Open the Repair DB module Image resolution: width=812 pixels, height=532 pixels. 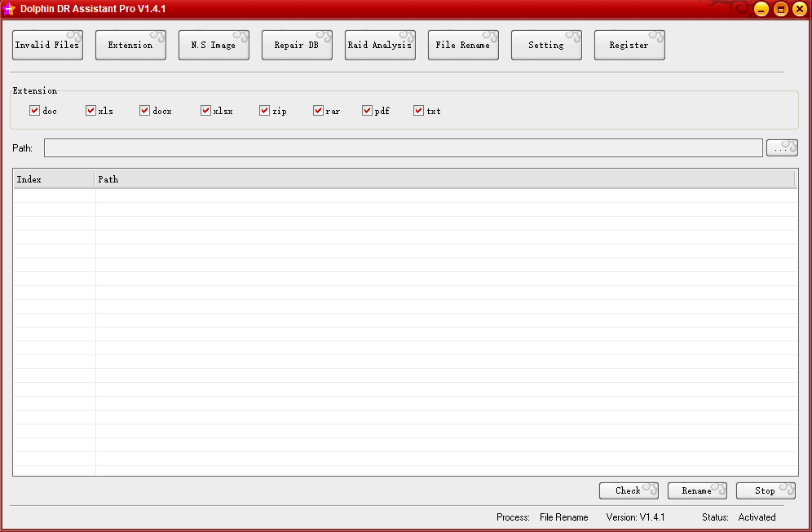297,45
